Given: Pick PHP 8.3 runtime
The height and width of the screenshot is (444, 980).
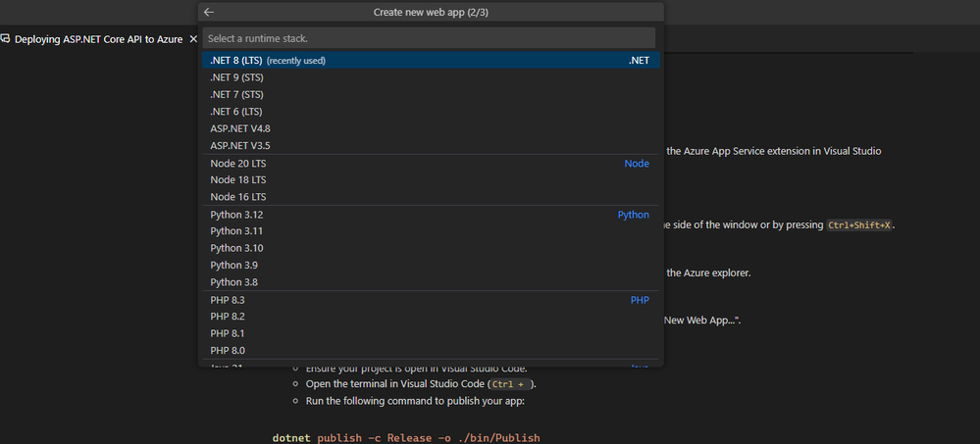Looking at the screenshot, I should tap(432, 300).
